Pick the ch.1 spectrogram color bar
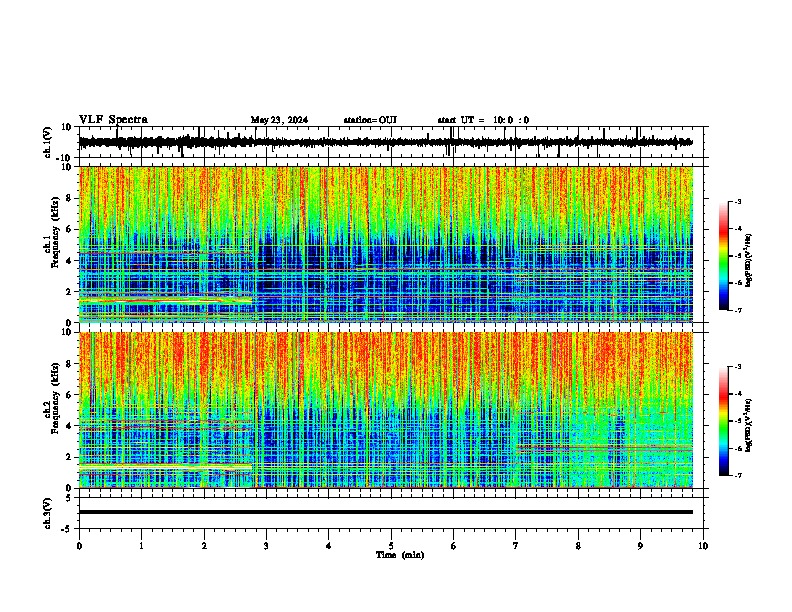 pyautogui.click(x=724, y=256)
